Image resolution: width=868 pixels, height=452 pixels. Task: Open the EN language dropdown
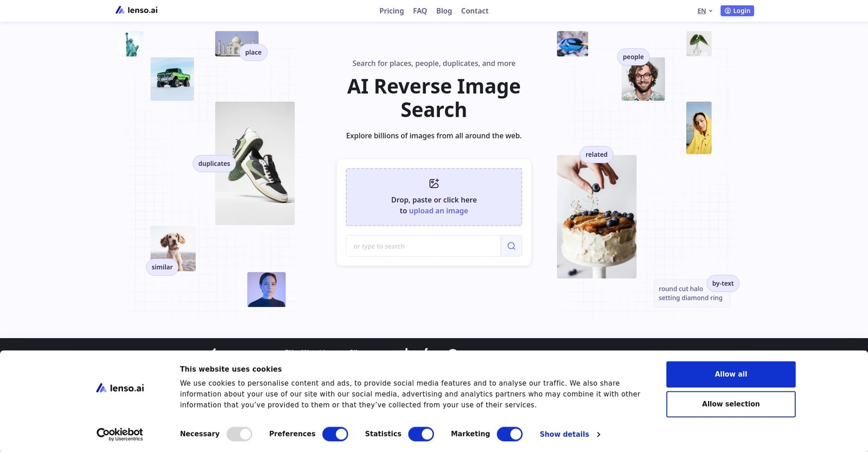(705, 11)
